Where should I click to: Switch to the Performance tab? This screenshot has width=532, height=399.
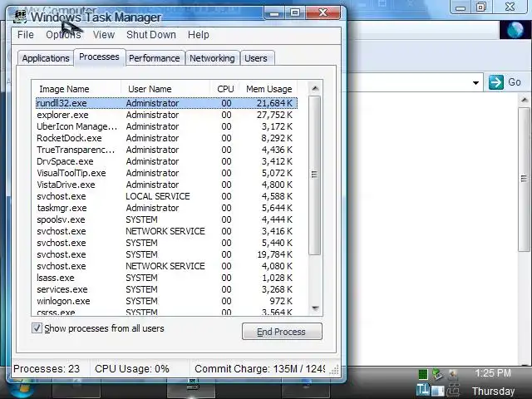click(x=155, y=58)
